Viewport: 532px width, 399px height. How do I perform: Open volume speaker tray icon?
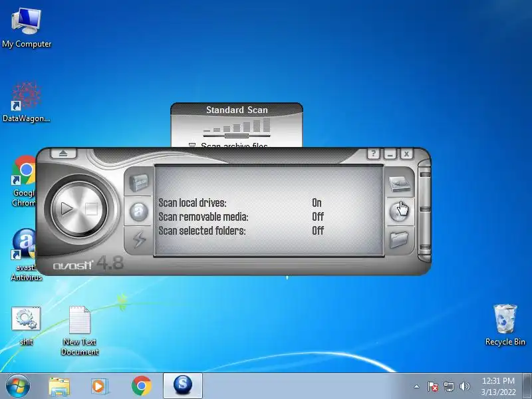[464, 386]
